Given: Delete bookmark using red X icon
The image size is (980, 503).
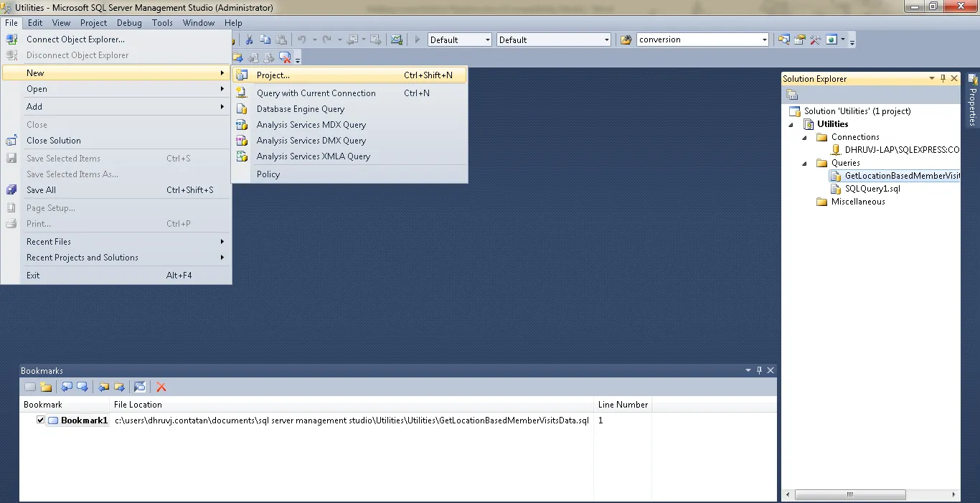Looking at the screenshot, I should [x=161, y=387].
